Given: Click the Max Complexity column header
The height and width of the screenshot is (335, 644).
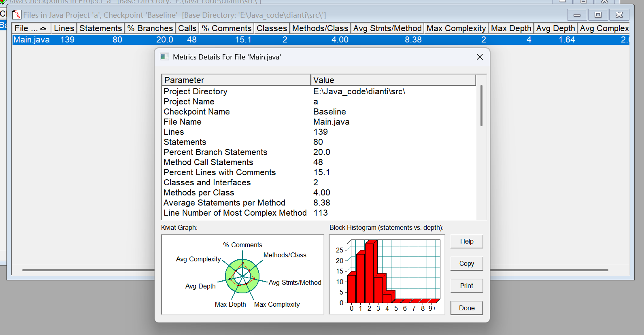Looking at the screenshot, I should click(456, 28).
